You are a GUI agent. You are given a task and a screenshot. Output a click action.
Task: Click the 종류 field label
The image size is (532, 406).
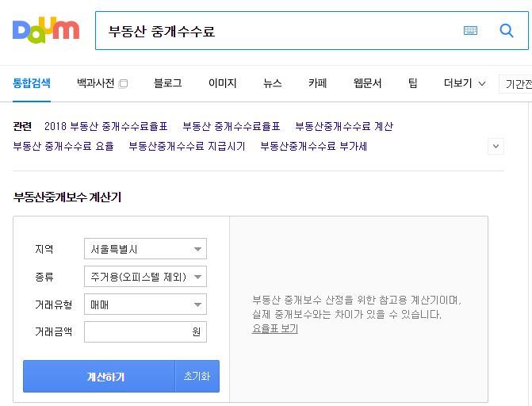point(44,277)
